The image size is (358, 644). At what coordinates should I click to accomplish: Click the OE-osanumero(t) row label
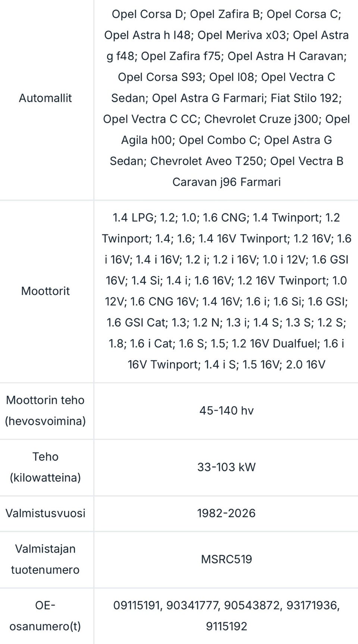[x=45, y=616]
